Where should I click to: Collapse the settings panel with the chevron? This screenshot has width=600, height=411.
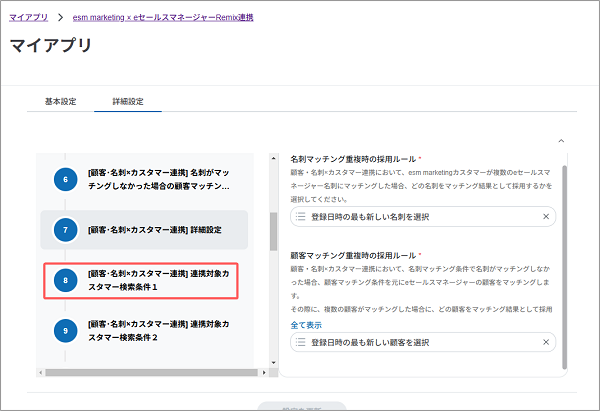560,141
